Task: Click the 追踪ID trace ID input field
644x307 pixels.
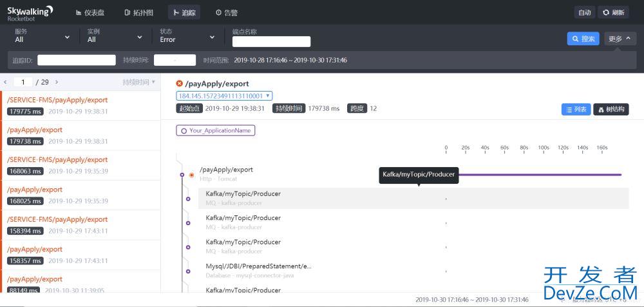Action: [x=76, y=60]
